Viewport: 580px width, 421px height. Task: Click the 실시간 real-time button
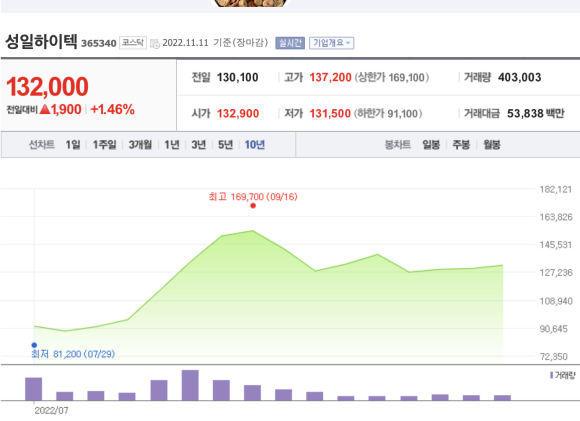coord(290,43)
